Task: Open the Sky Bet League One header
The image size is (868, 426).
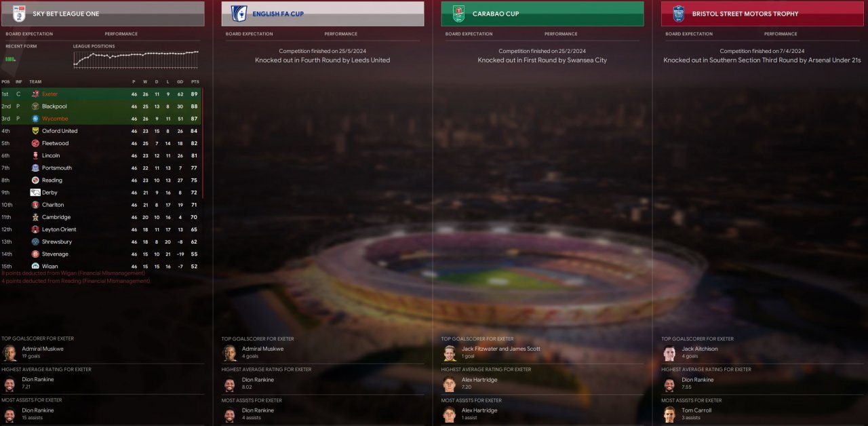Action: coord(102,14)
